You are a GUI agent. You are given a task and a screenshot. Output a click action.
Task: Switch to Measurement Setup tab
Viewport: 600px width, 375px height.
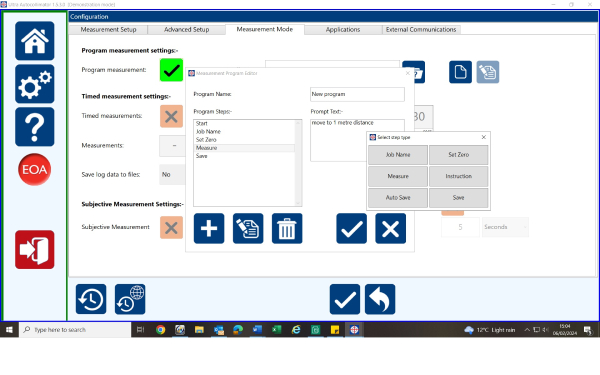pos(108,29)
